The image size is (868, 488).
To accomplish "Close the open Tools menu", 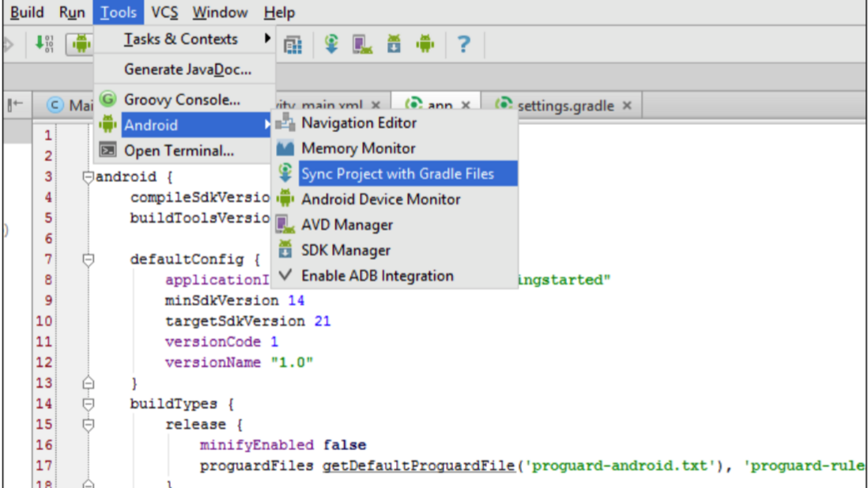I will click(118, 12).
